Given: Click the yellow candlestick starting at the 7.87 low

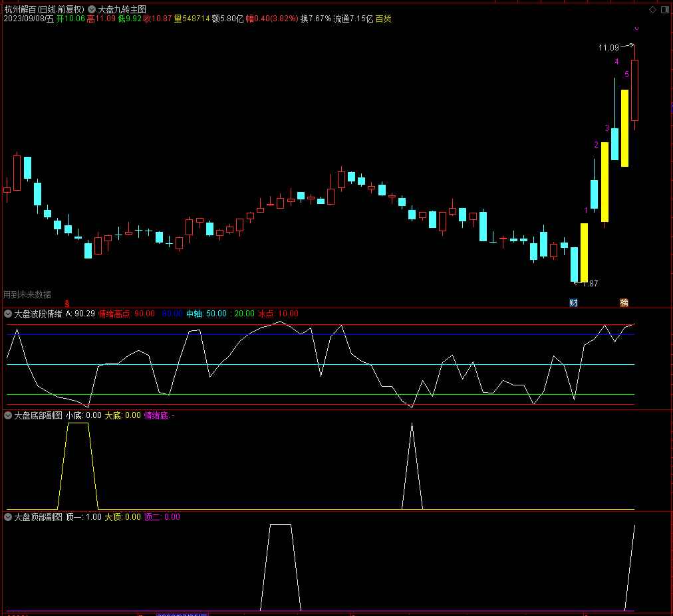Looking at the screenshot, I should tap(584, 253).
